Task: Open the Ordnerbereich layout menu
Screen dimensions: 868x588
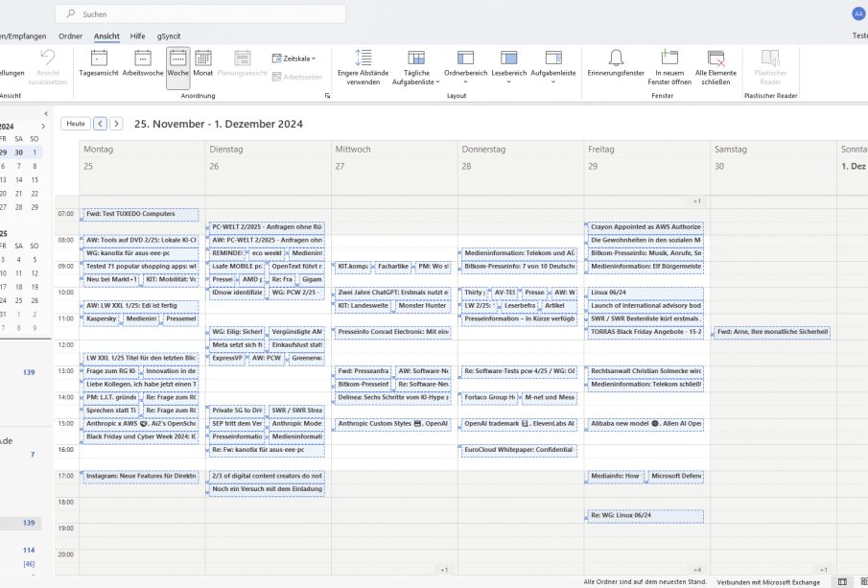Action: pos(465,67)
